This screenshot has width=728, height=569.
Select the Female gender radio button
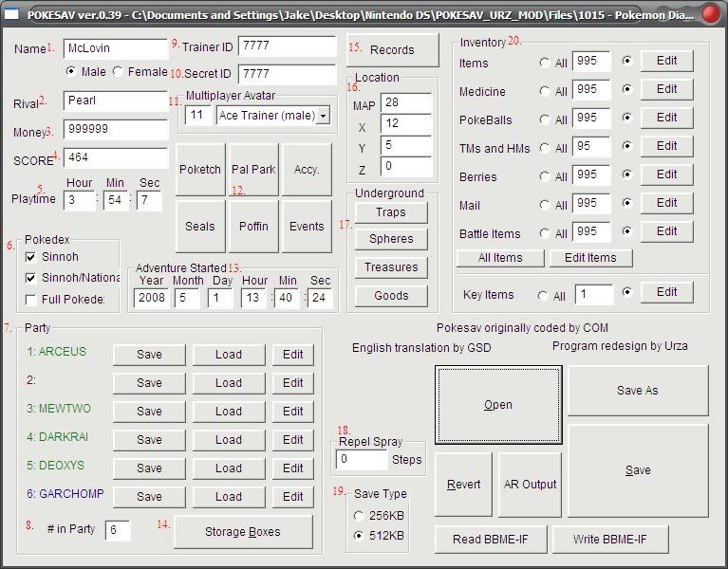(x=118, y=71)
